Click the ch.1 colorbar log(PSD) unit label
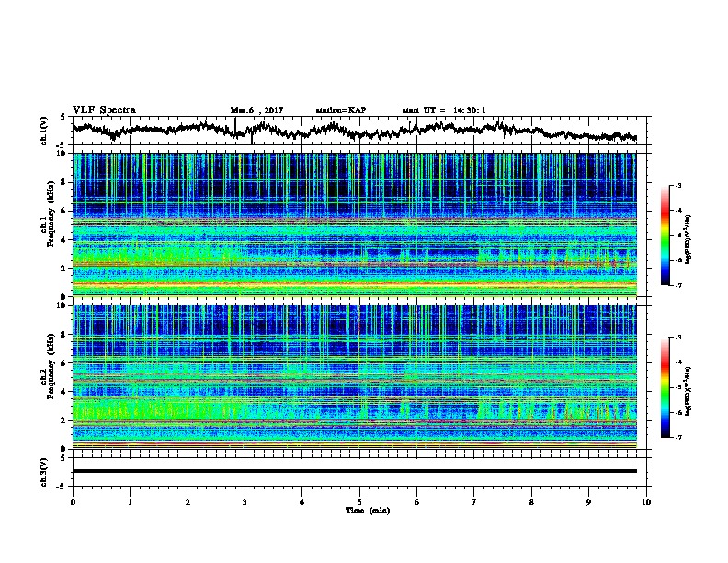Screen dimensions: 728x563 click(688, 239)
